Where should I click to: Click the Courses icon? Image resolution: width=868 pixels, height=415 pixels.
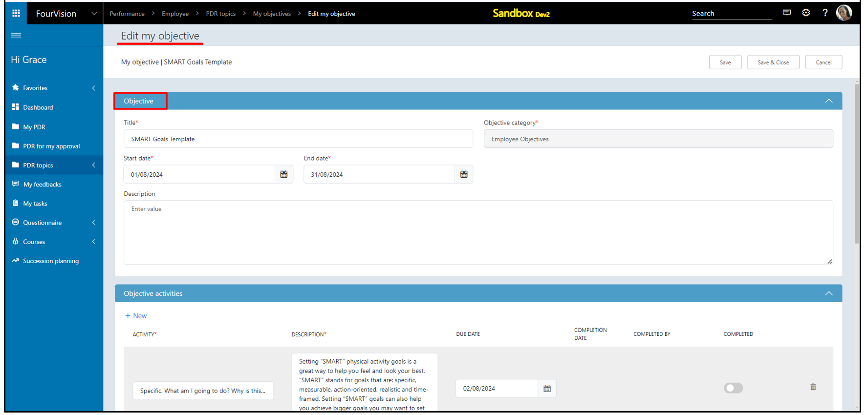[16, 241]
